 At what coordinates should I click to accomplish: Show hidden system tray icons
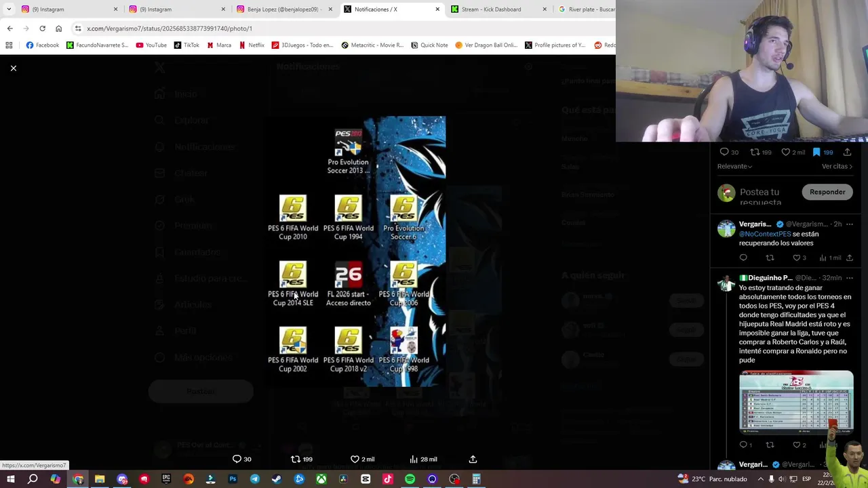[x=760, y=479]
